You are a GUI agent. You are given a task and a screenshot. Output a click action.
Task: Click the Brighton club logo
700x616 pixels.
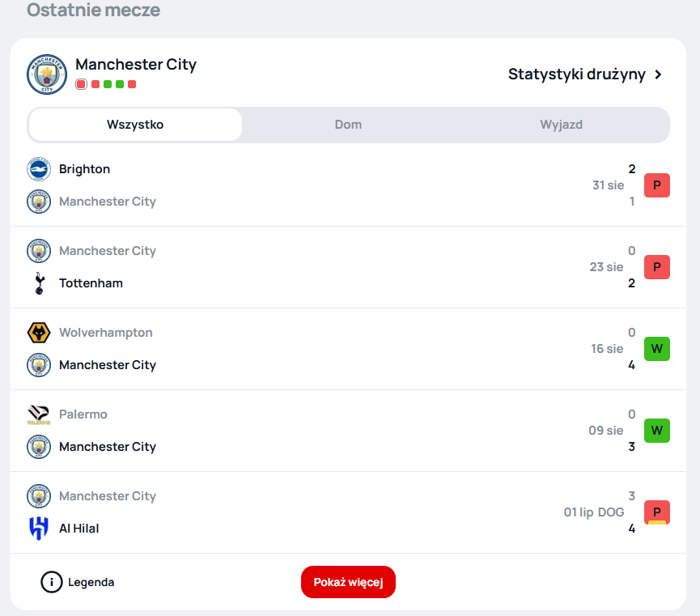pos(39,169)
